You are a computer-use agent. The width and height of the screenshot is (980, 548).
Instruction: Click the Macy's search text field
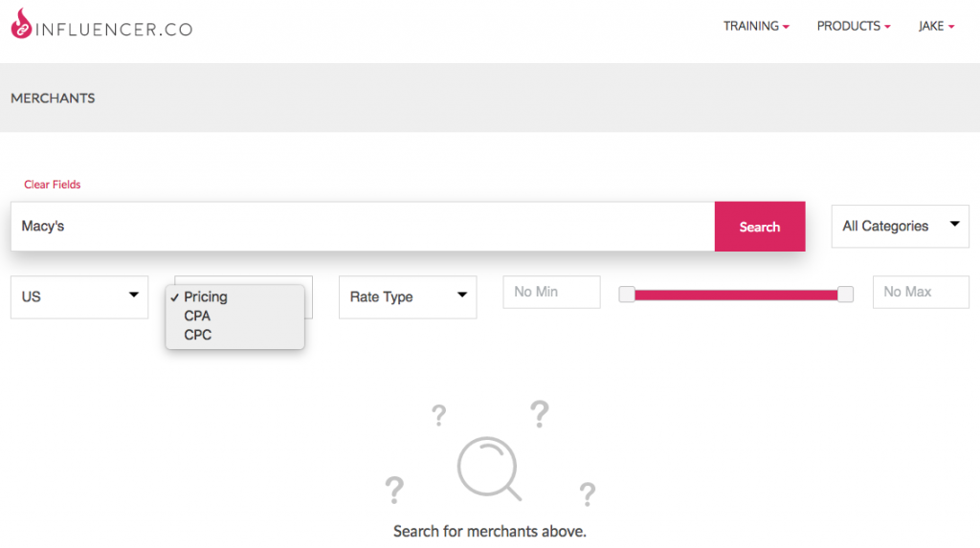[363, 227]
